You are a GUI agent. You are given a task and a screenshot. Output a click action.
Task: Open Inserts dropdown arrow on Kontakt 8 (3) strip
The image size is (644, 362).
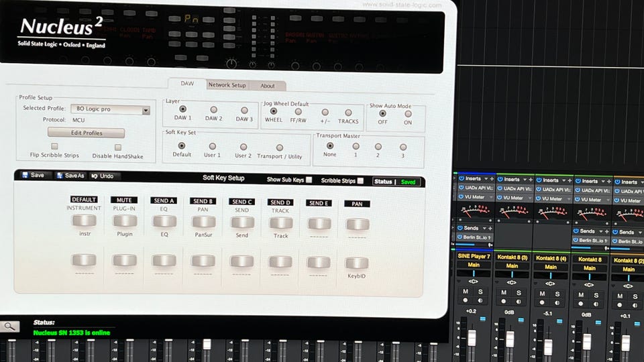coord(525,180)
